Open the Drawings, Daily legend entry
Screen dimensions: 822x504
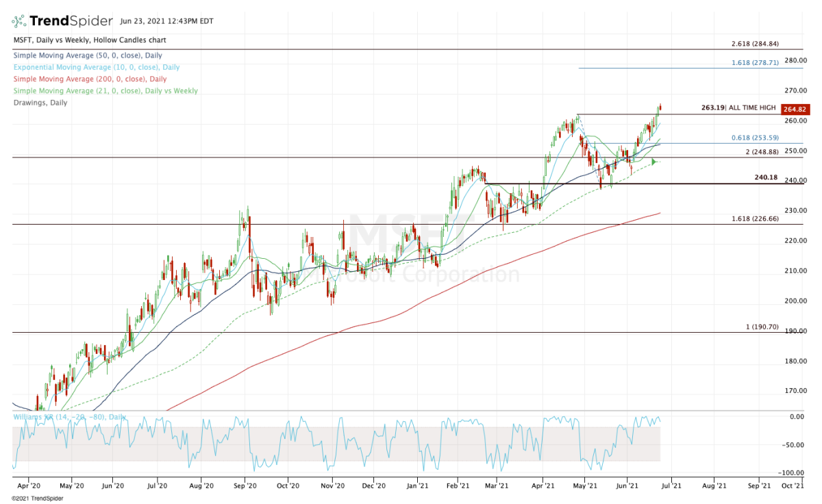(x=40, y=103)
